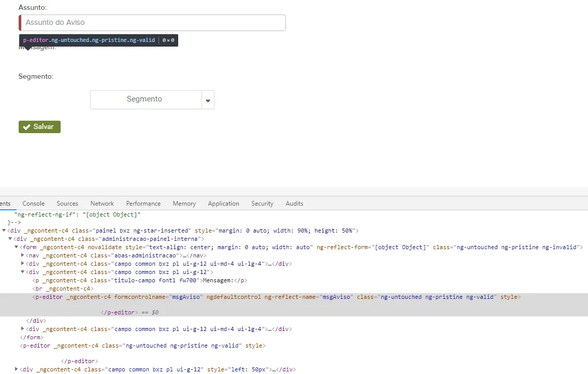
Task: Select the Memory tab
Action: pyautogui.click(x=184, y=204)
